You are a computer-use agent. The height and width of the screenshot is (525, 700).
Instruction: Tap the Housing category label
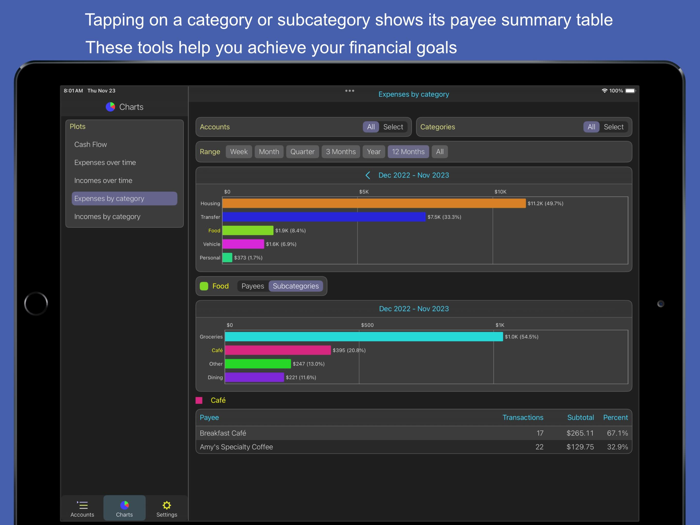point(210,204)
